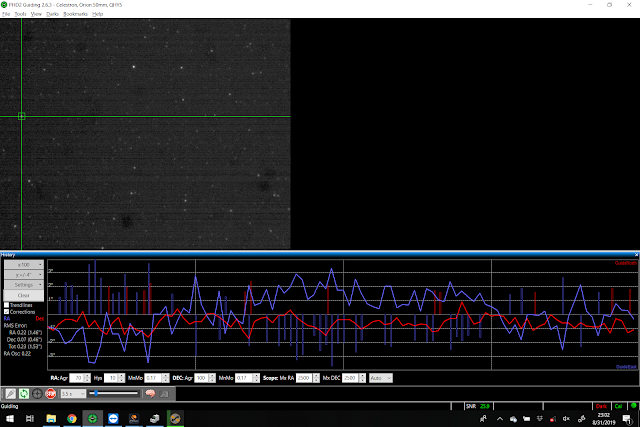The width and height of the screenshot is (640, 427).
Task: Open the Bookmarks menu
Action: point(76,14)
